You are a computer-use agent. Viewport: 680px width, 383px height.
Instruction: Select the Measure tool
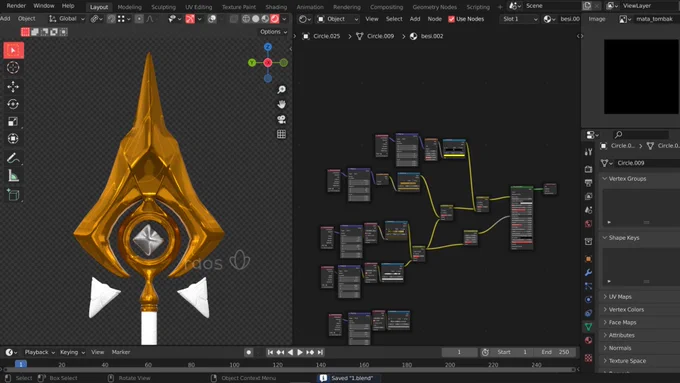[x=13, y=176]
